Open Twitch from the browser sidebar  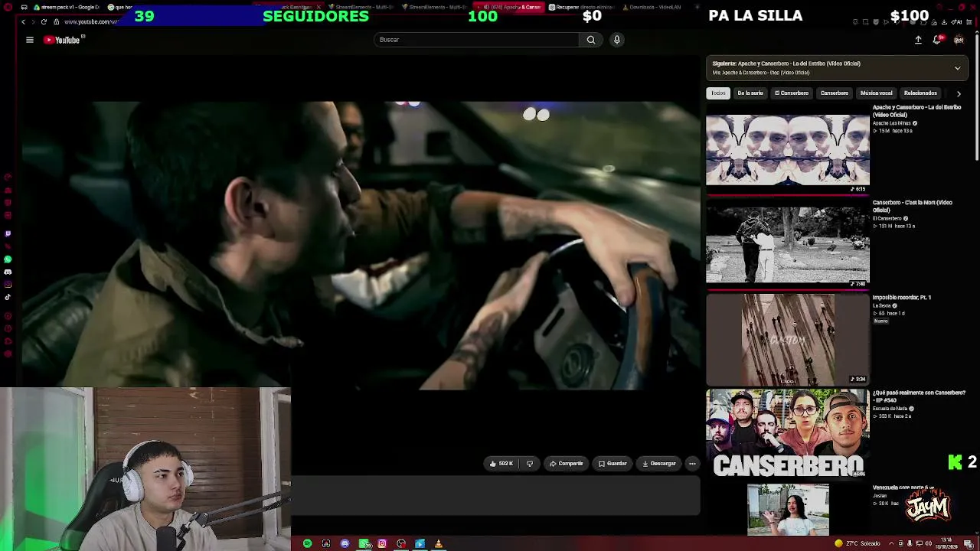point(8,233)
